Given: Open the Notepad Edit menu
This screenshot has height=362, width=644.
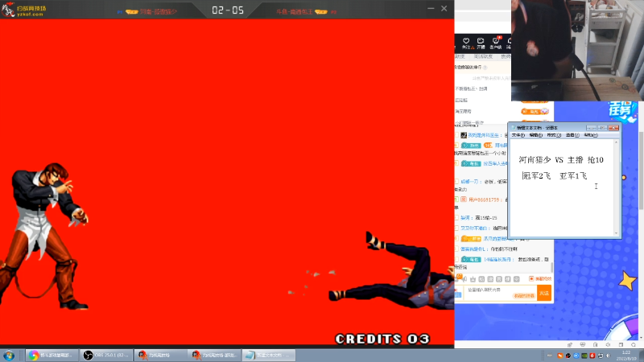Looking at the screenshot, I should (x=536, y=135).
